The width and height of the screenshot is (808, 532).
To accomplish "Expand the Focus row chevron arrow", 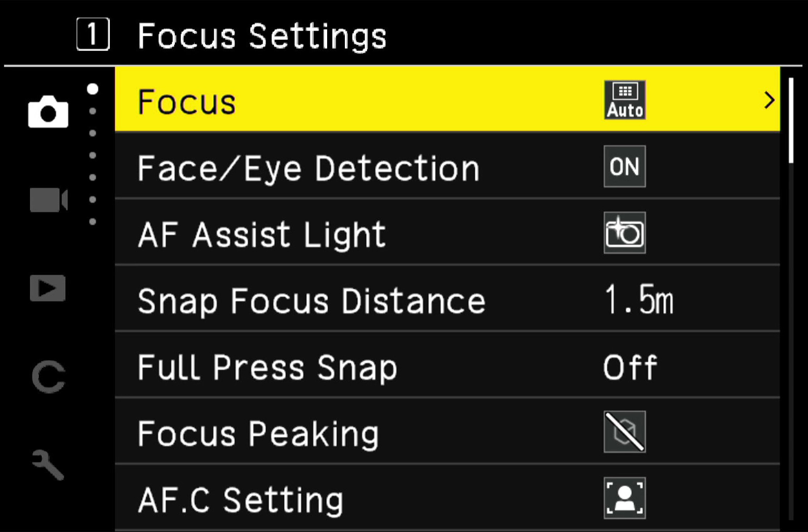I will [769, 100].
